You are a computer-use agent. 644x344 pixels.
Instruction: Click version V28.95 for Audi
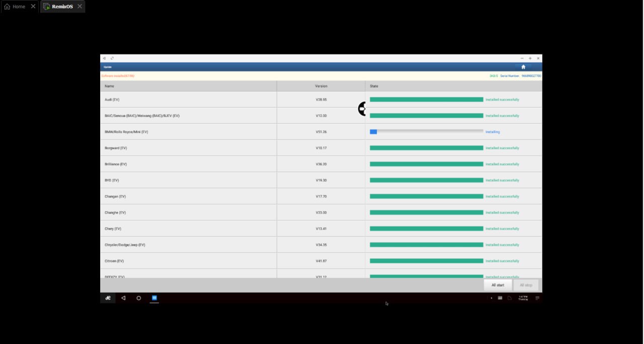coord(321,100)
